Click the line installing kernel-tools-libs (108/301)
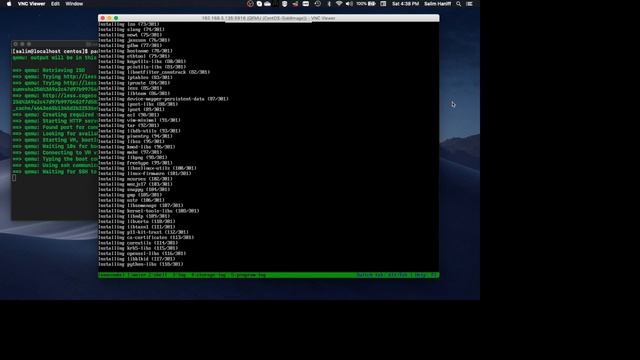Screen dimensions: 640x360 coord(149,211)
